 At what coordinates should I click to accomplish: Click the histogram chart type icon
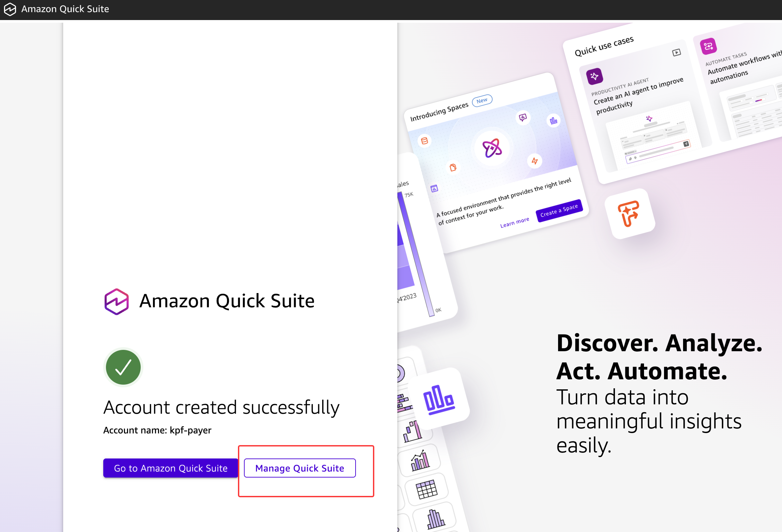tap(435, 519)
